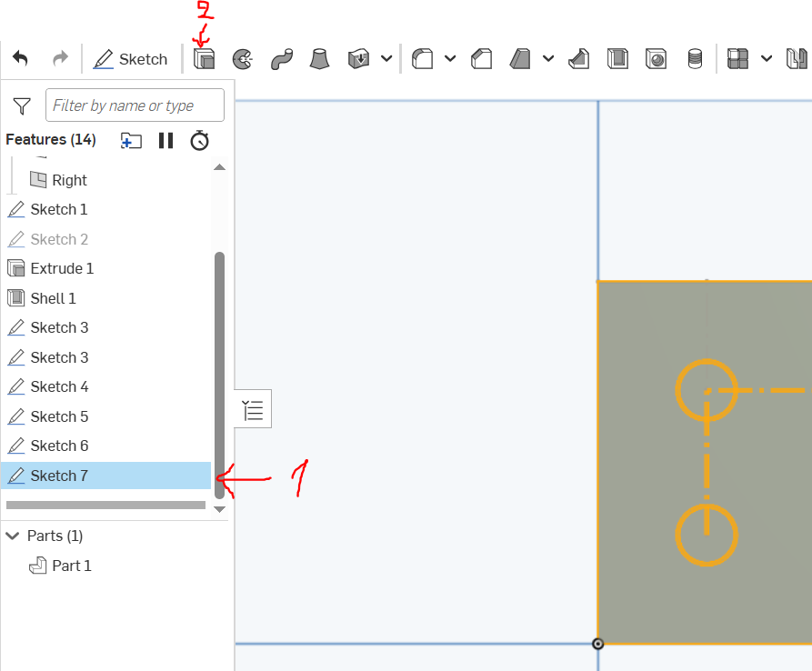
Task: Select the Thicken tool (cube with arrow)
Action: tap(358, 59)
